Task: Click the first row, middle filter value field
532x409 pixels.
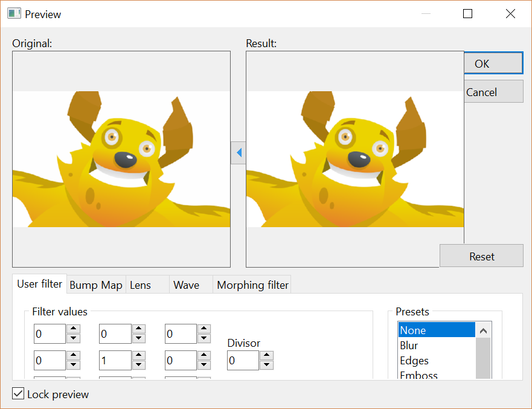Action: coord(115,333)
